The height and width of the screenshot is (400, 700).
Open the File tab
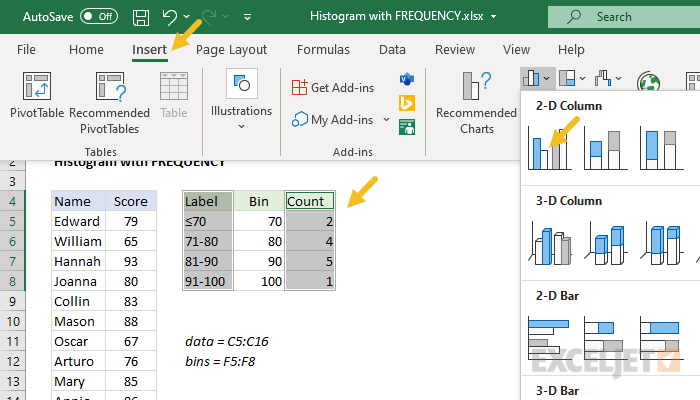(x=26, y=50)
